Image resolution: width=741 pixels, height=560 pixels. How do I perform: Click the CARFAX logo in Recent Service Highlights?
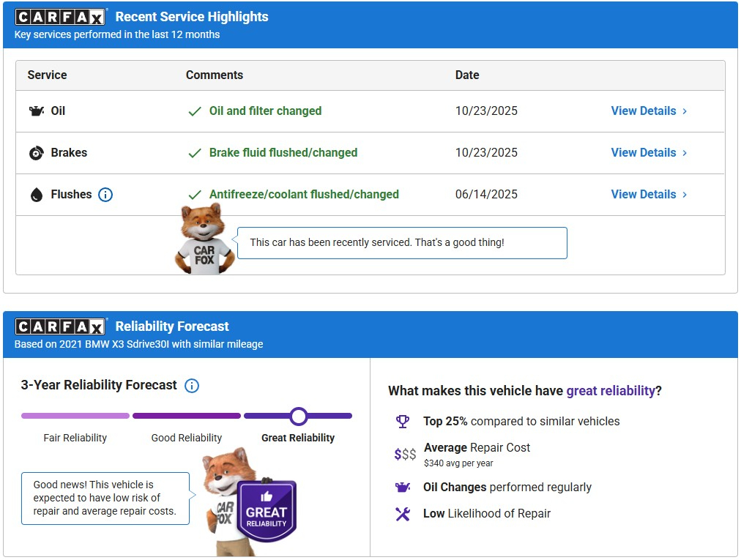point(61,17)
